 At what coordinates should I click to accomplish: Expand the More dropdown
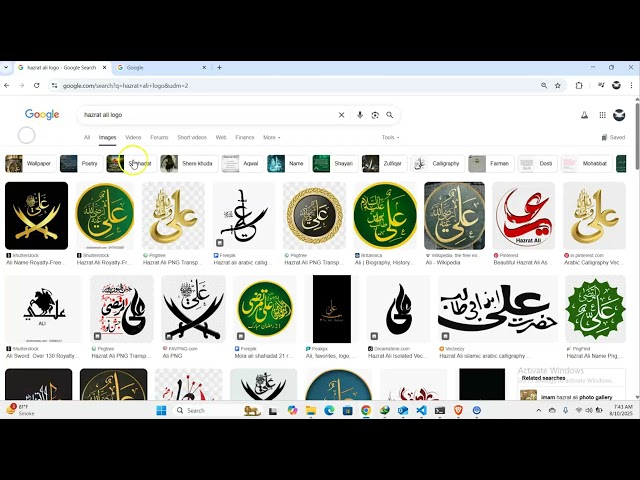point(271,138)
